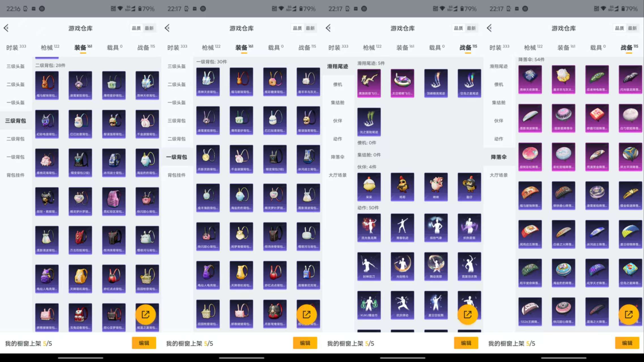Select the 空岛之星尾迹 glider trail thumbnail
This screenshot has width=644, height=362.
click(469, 83)
